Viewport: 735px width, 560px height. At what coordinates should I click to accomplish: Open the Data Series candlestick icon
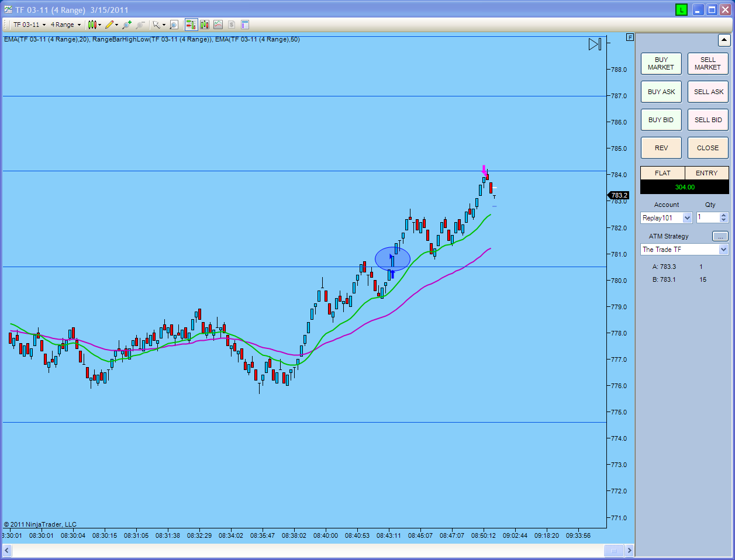205,25
